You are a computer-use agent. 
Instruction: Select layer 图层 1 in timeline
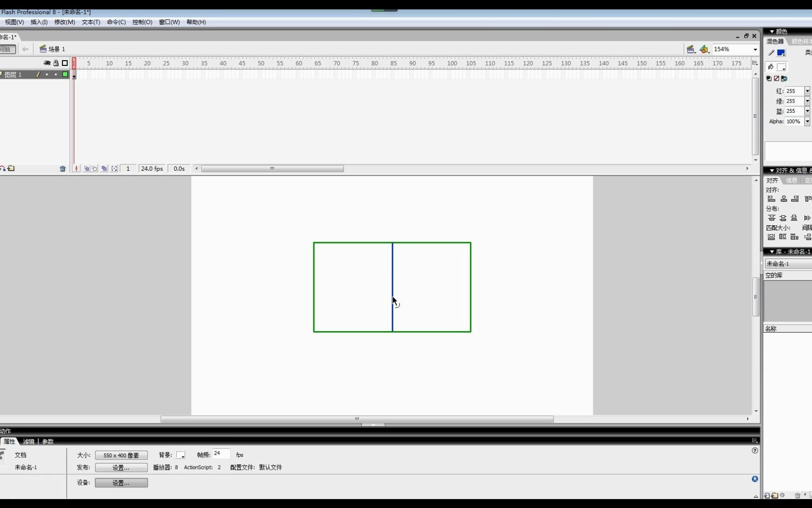[x=13, y=74]
